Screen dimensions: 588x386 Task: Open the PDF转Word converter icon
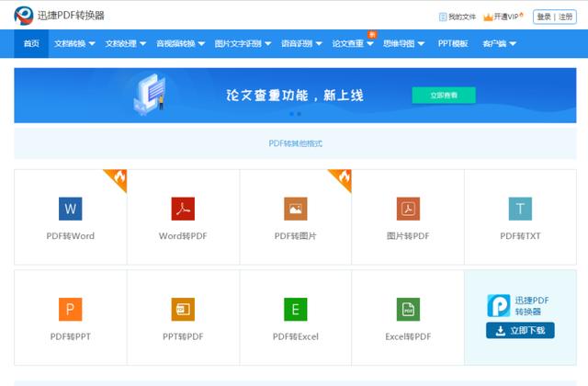[70, 209]
